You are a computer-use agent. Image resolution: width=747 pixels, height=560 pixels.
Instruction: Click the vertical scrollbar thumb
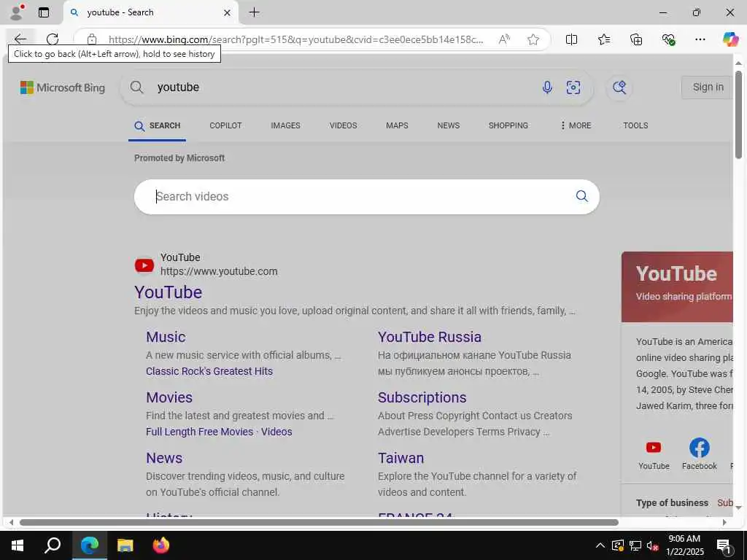click(738, 114)
